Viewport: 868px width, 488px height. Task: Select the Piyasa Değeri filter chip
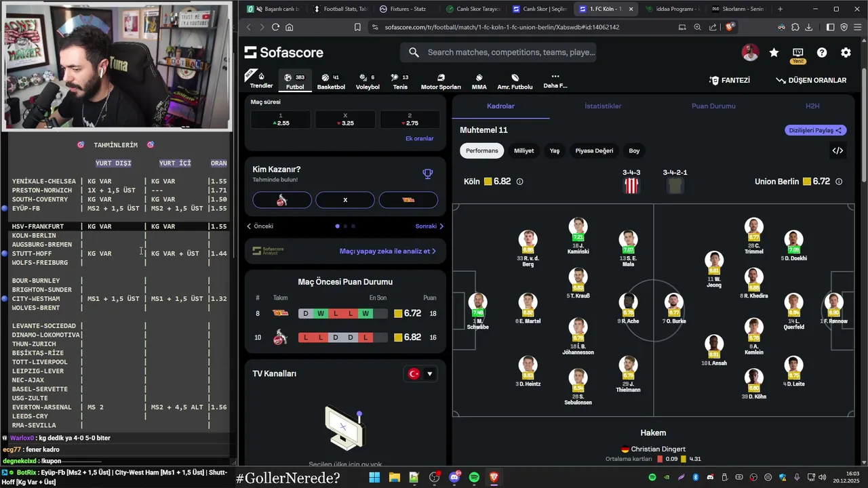click(594, 150)
